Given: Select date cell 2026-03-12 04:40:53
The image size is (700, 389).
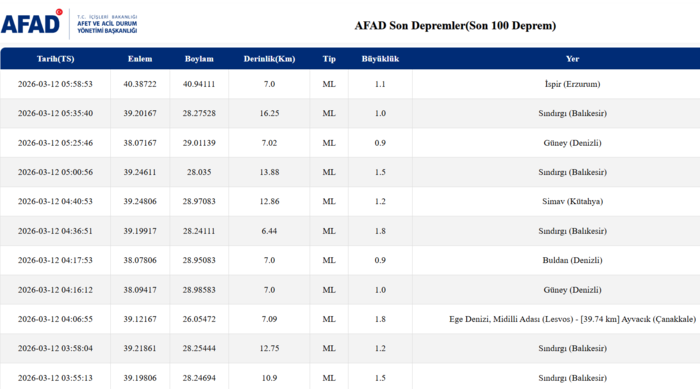Looking at the screenshot, I should pyautogui.click(x=55, y=201).
